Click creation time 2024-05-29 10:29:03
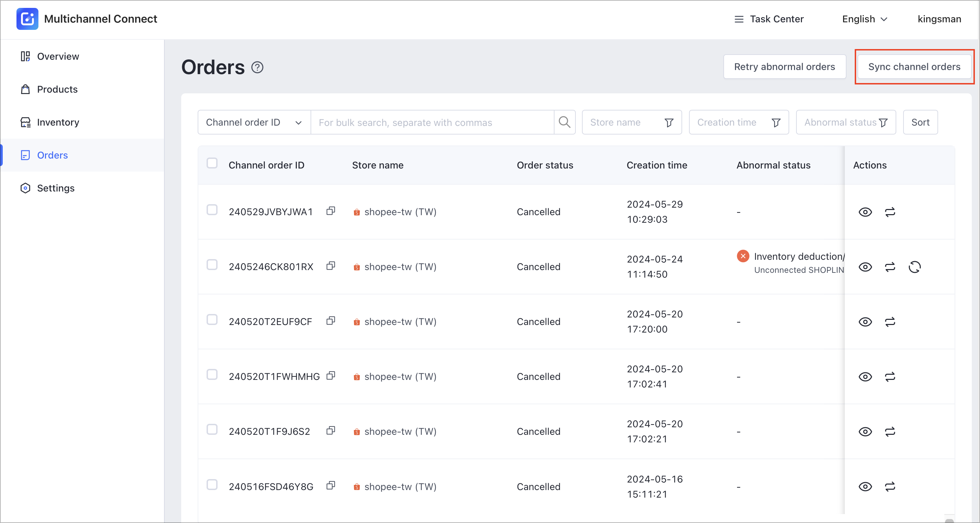980x523 pixels. [x=655, y=212]
